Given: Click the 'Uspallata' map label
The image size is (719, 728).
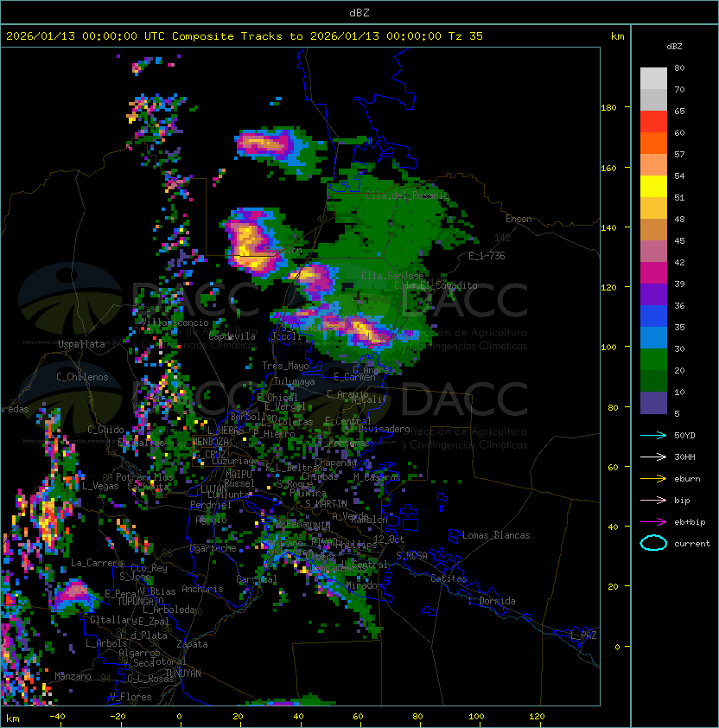Looking at the screenshot, I should click(81, 344).
